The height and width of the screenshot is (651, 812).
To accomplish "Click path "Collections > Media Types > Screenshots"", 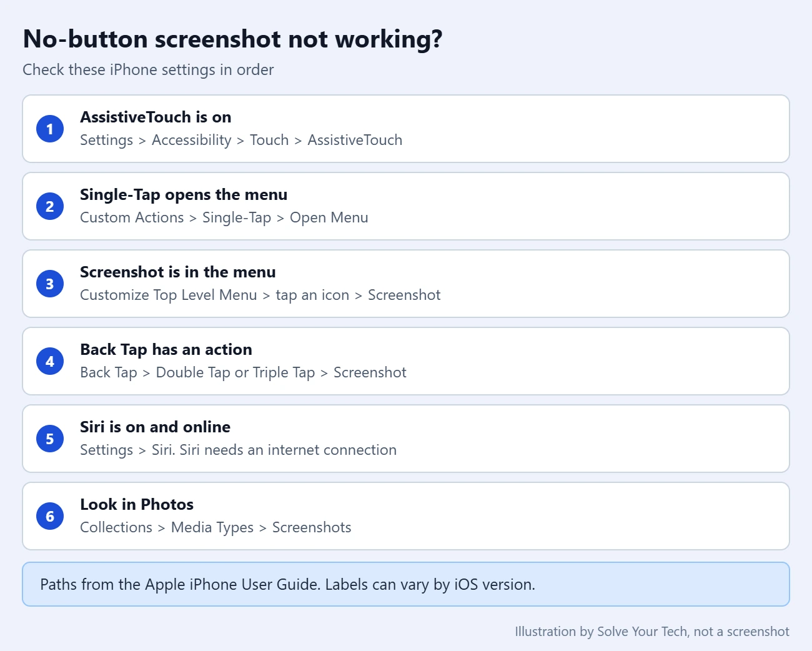I will (215, 527).
